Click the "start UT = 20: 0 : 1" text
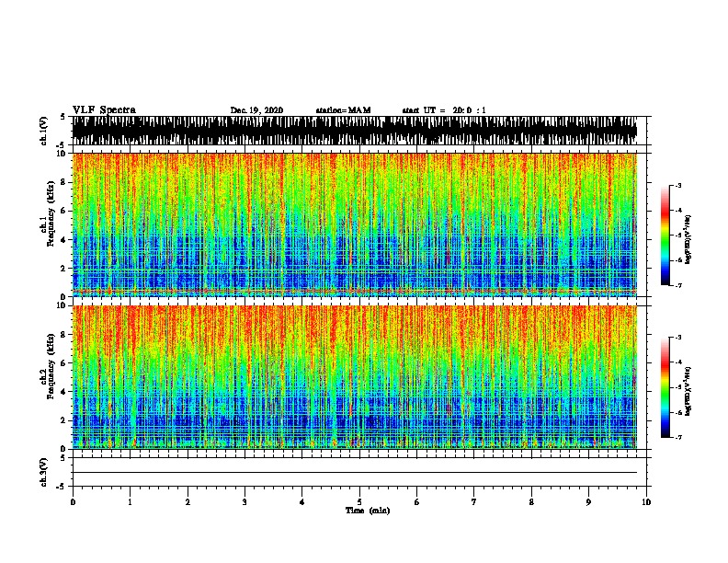Screen dimensions: 728x563 [444, 110]
